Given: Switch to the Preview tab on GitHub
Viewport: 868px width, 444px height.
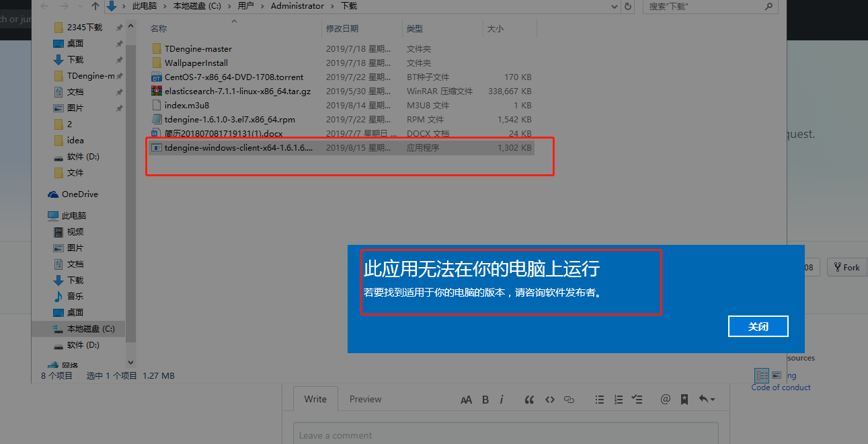Looking at the screenshot, I should 365,399.
